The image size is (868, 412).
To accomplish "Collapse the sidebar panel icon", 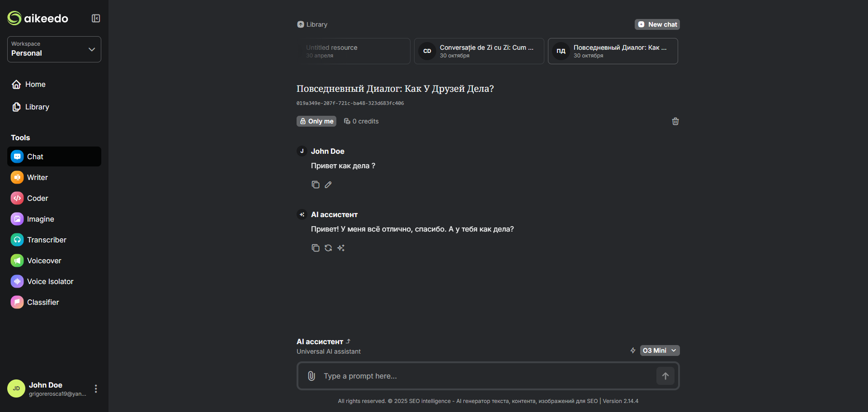I will coord(96,19).
